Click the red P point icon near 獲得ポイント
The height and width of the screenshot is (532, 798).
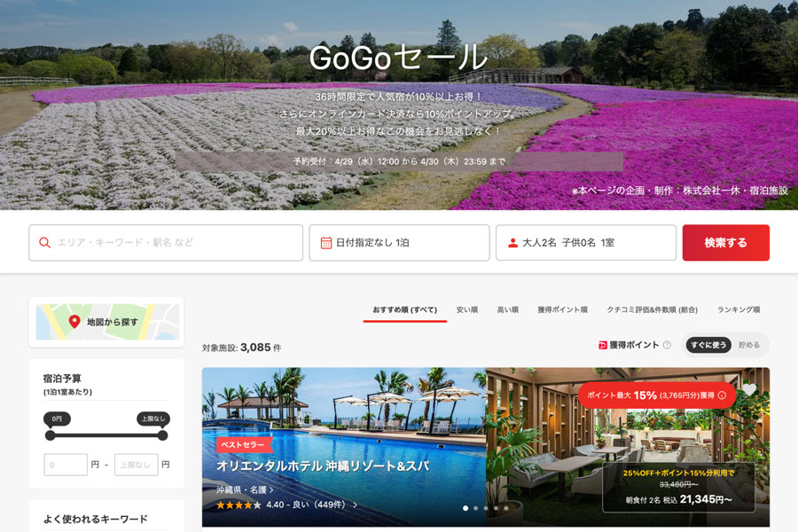pyautogui.click(x=601, y=343)
